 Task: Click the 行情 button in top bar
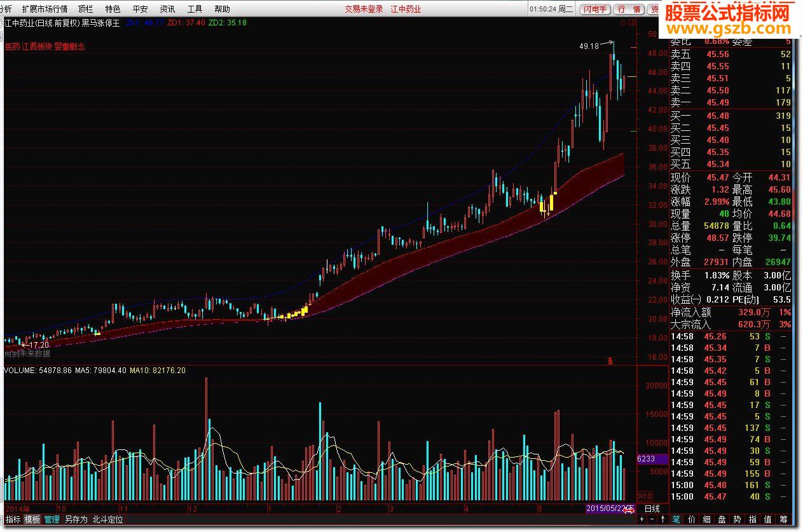tap(629, 10)
